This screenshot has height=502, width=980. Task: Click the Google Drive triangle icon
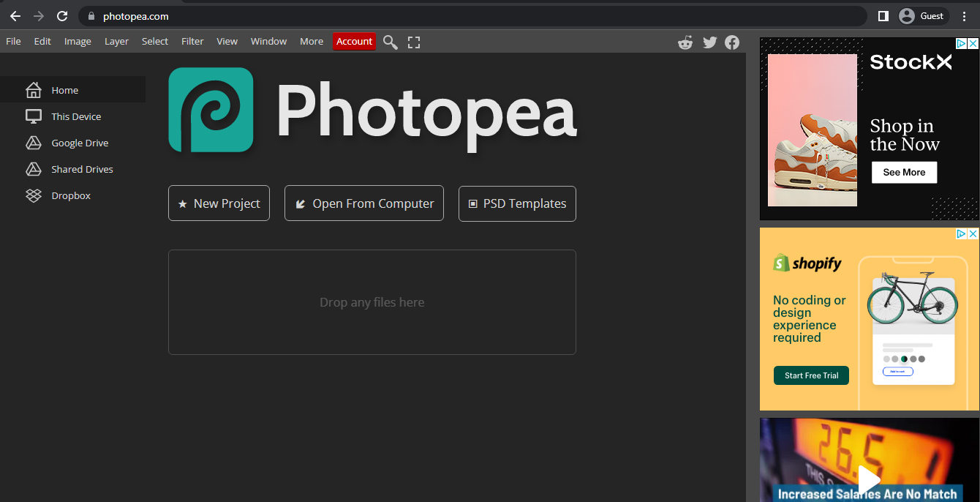tap(34, 143)
